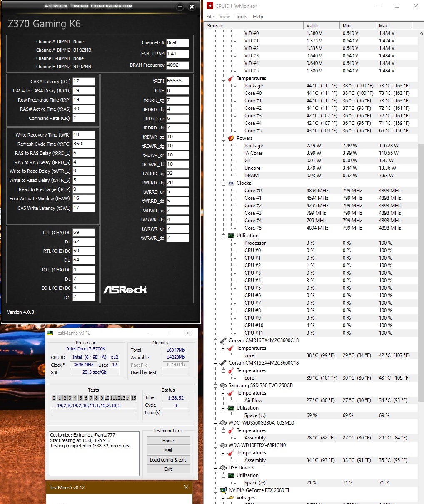Screen dimensions: 424x504
Task: Click the ASRock logo in Timing Configurator
Action: pos(125,290)
